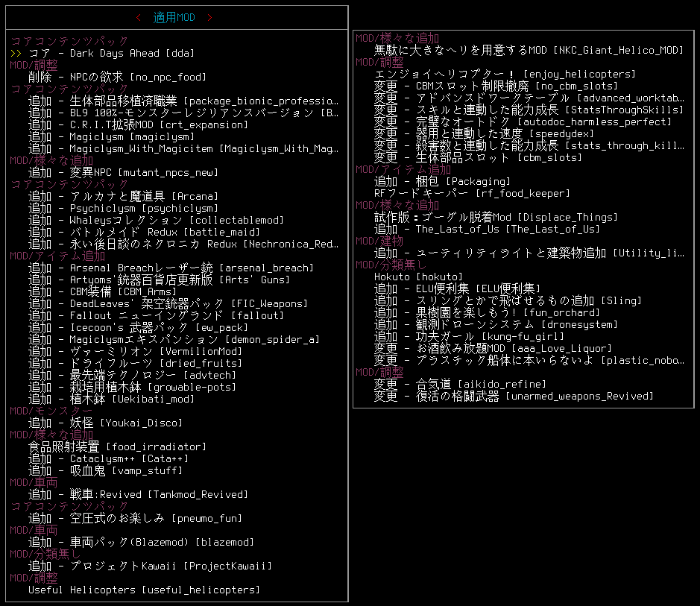The image size is (700, 606).
Task: Click the NPCの欲求 [no_npc_food] mod
Action: (117, 77)
